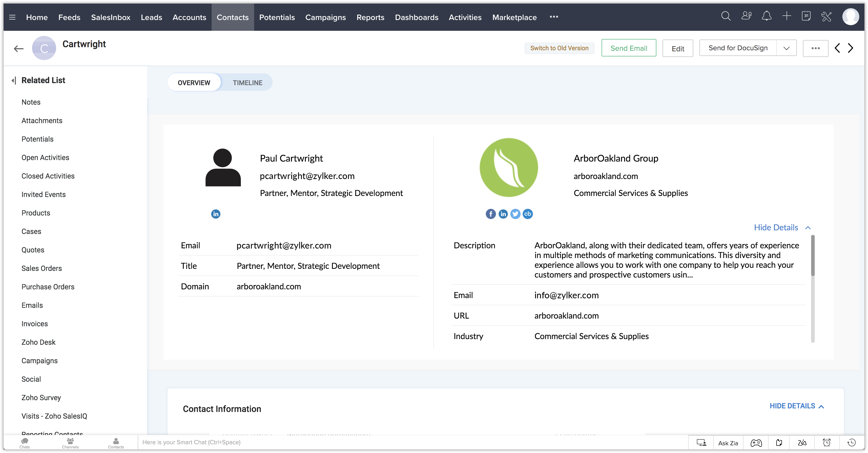Open the calendar icon in header
Viewport: 868px width, 453px height.
click(806, 16)
